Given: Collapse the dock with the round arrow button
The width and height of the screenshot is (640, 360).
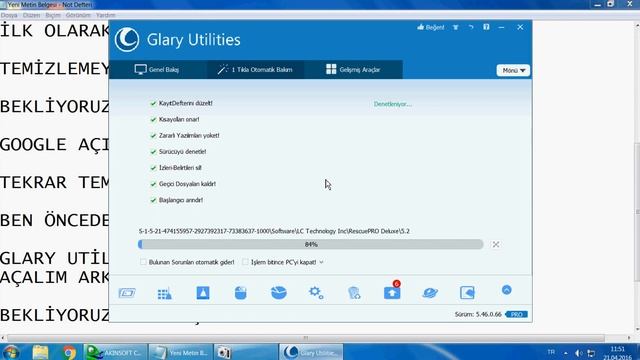Looking at the screenshot, I should click(x=507, y=290).
